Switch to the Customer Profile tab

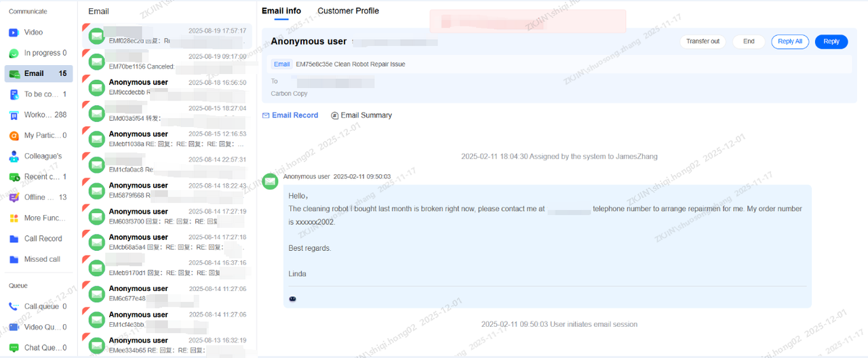pyautogui.click(x=348, y=11)
